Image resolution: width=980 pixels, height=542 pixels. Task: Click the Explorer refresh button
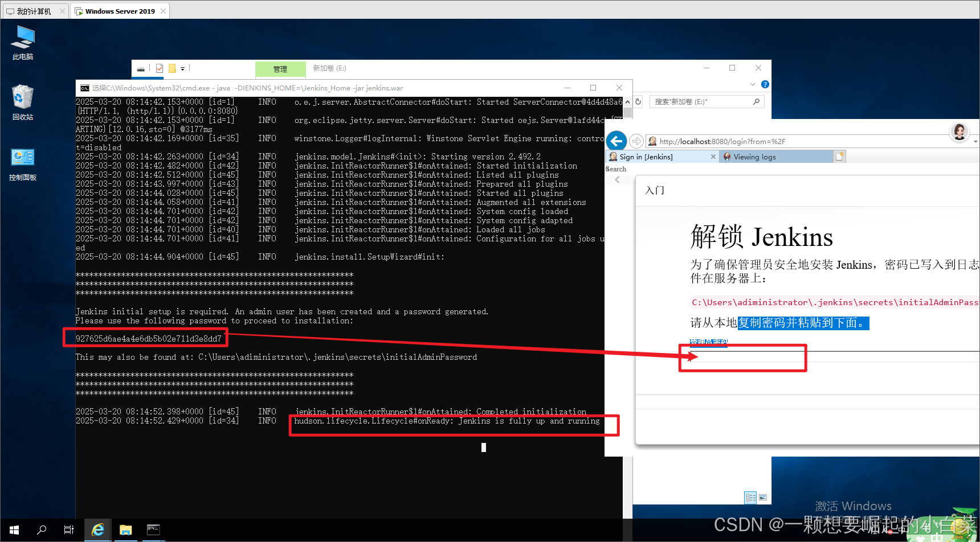click(x=638, y=102)
